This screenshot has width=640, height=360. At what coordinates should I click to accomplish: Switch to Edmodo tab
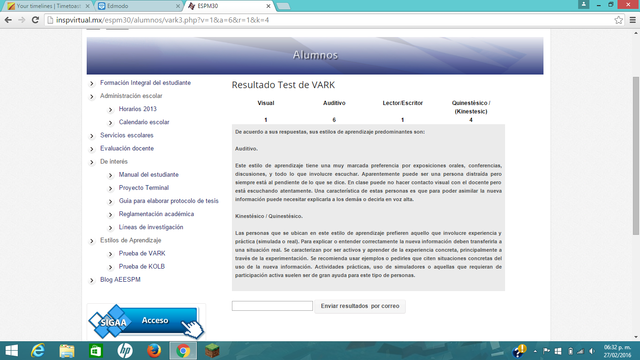pyautogui.click(x=138, y=6)
